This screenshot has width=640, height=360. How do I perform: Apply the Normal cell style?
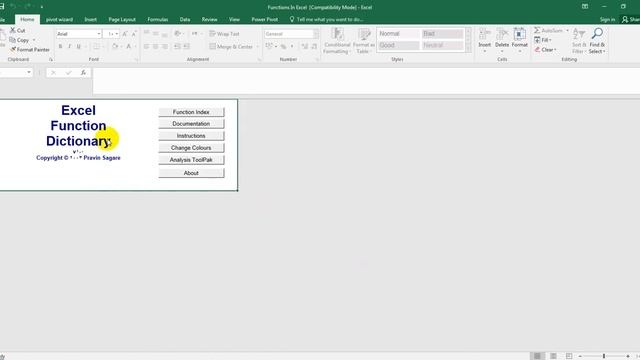[398, 34]
